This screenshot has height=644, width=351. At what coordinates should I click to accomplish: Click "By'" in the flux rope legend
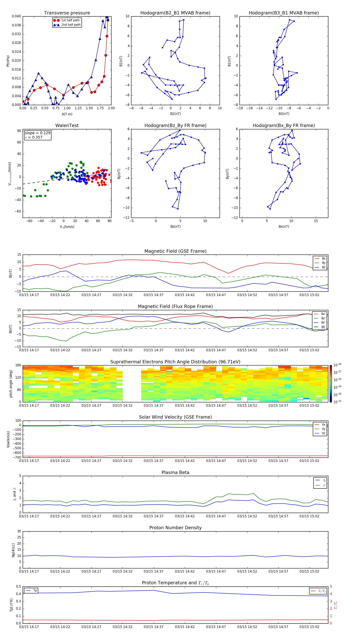click(x=320, y=318)
